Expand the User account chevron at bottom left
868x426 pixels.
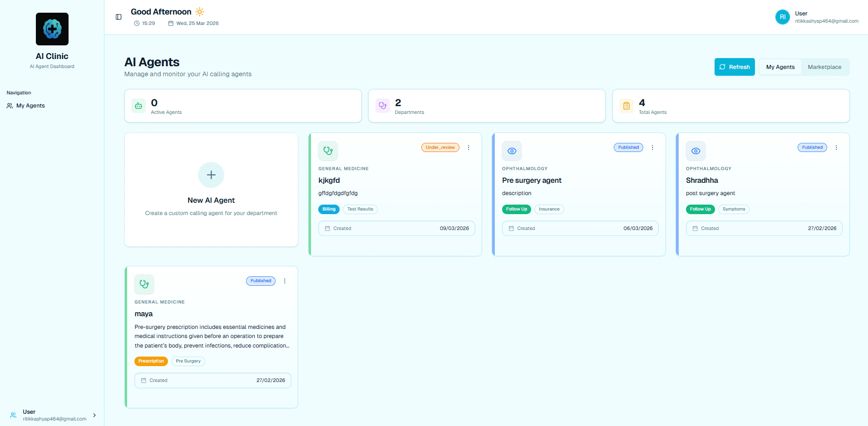tap(94, 415)
